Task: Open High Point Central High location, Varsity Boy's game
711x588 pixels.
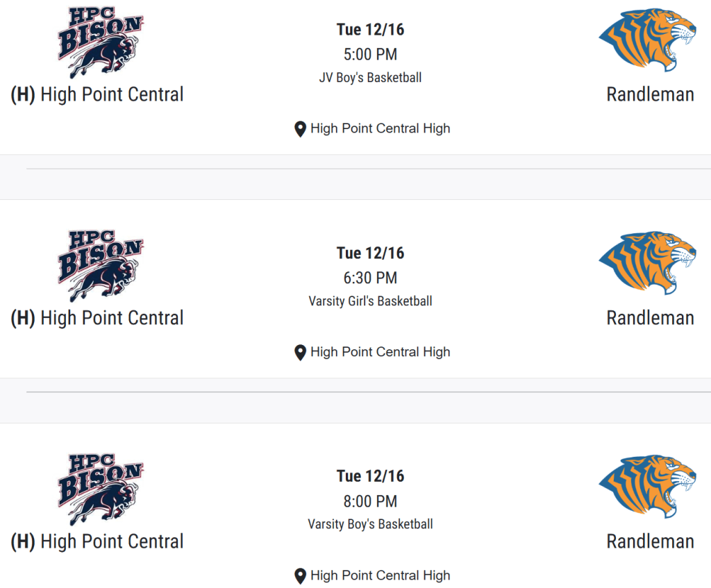Action: (x=380, y=576)
